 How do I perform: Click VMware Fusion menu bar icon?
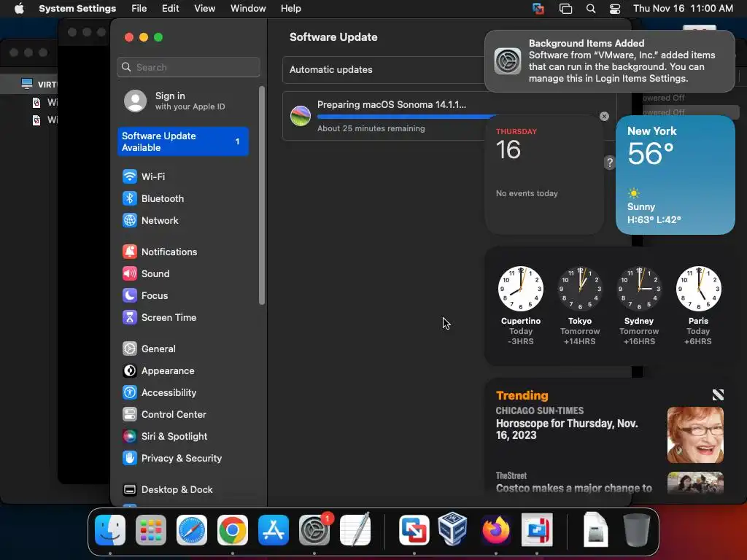(x=538, y=9)
